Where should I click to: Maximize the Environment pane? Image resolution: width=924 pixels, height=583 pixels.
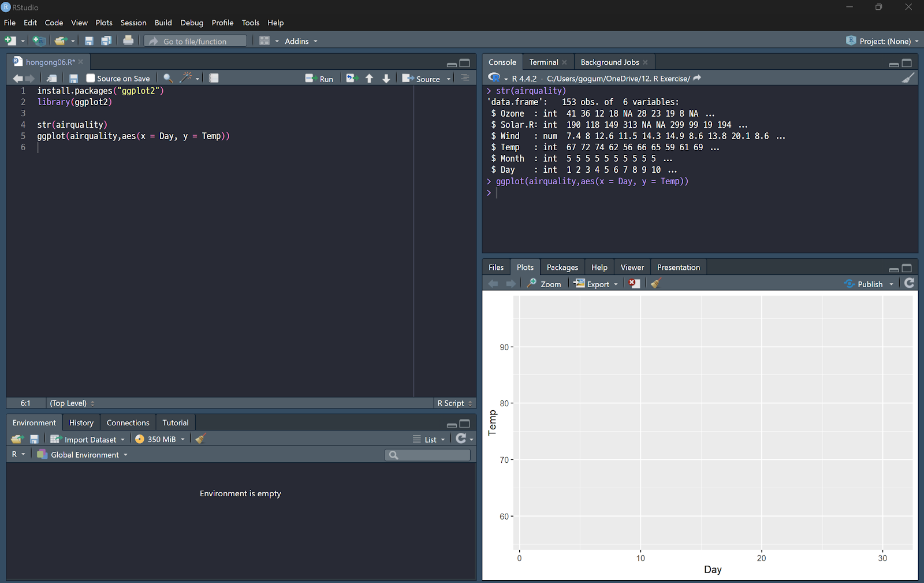click(465, 424)
